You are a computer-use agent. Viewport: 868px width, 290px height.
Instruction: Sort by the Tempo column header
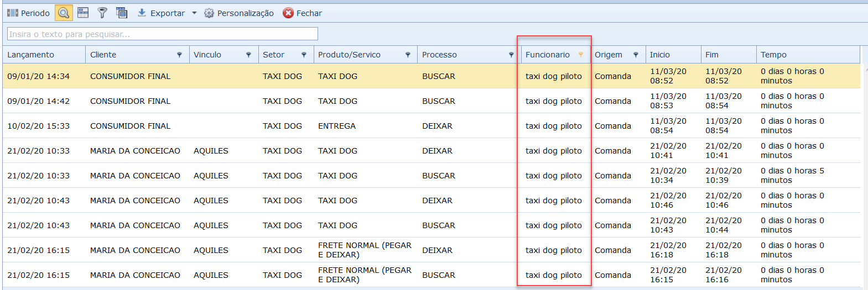(x=808, y=55)
